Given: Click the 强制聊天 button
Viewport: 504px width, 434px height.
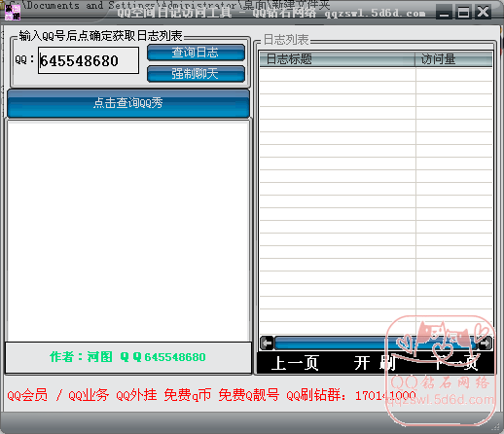Looking at the screenshot, I should click(x=196, y=74).
